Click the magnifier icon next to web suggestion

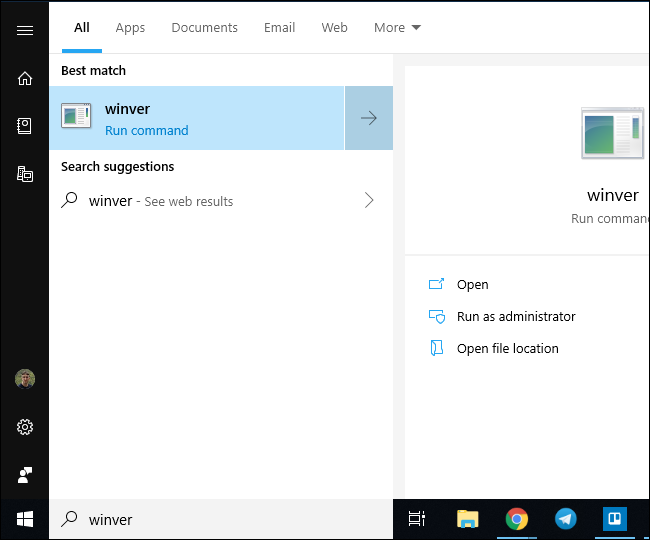click(x=69, y=200)
